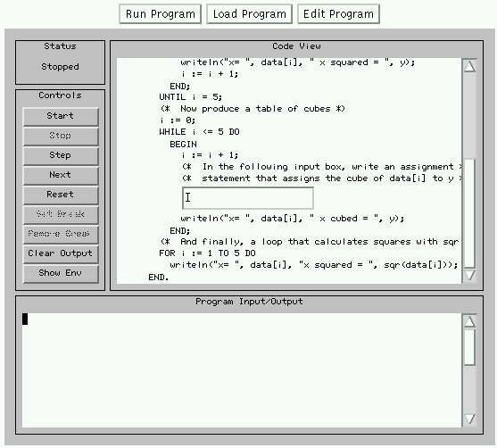Step through code with Step button
497x448 pixels.
(x=61, y=155)
